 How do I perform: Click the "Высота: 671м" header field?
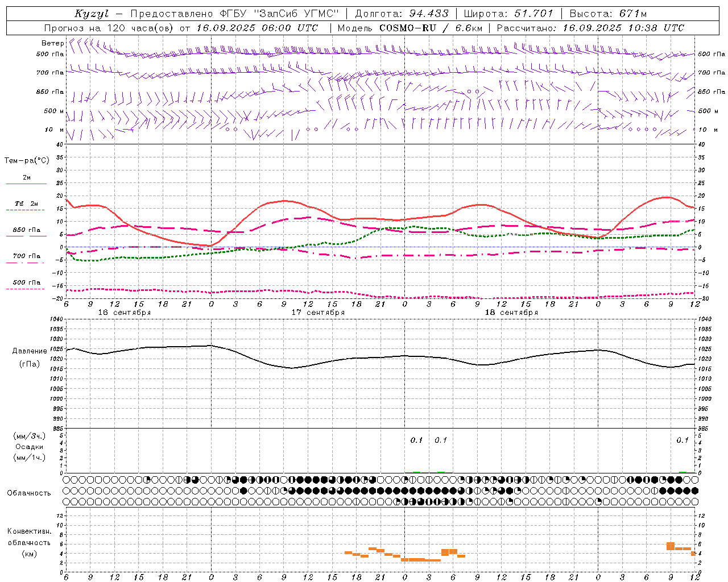[x=608, y=14]
